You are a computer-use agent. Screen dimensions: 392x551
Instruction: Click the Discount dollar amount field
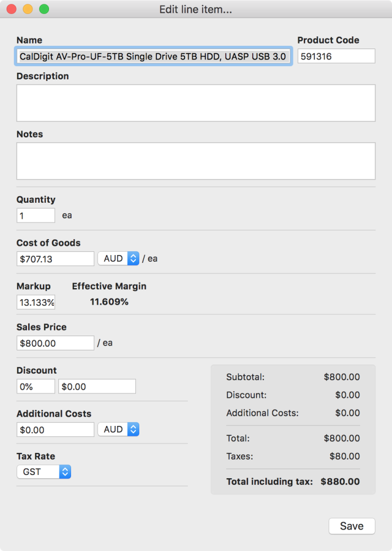coord(97,386)
